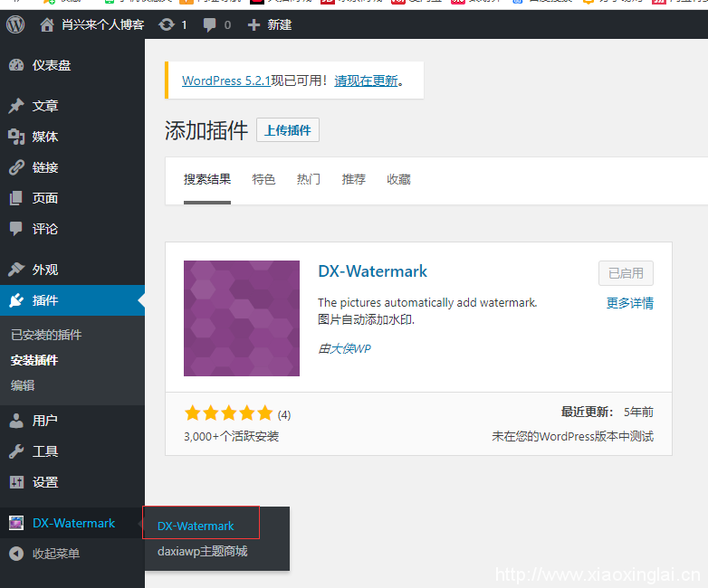Collapse sidebar with 收起菜单

72,554
